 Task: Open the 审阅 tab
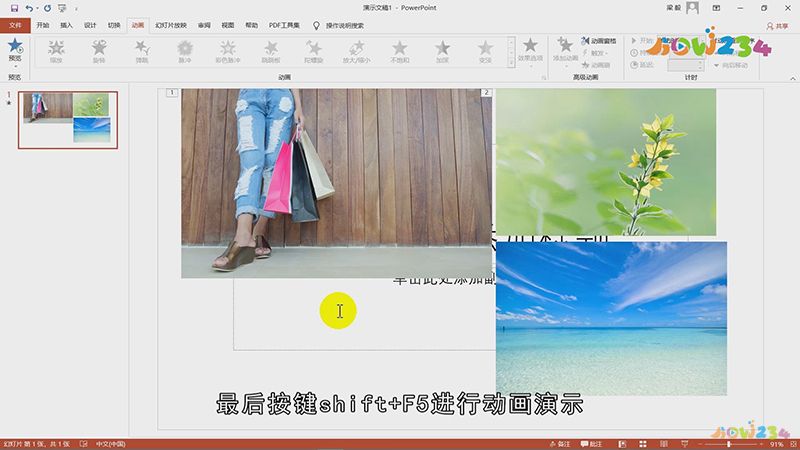click(204, 25)
